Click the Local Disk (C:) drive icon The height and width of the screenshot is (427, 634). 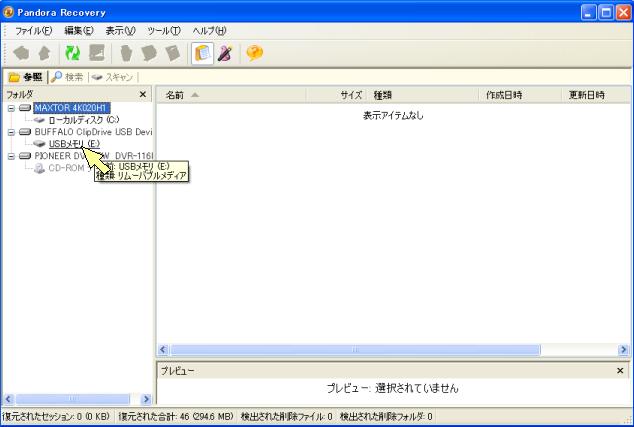pyautogui.click(x=39, y=120)
